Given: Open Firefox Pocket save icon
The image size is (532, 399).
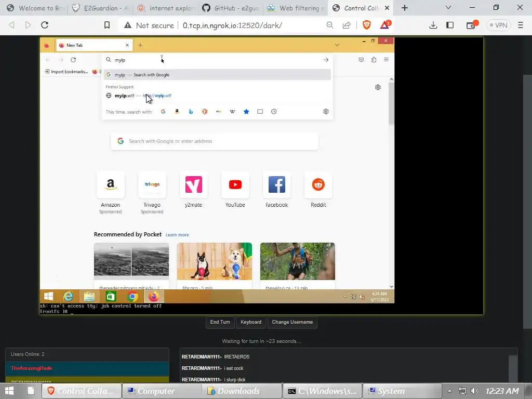Looking at the screenshot, I should (362, 60).
